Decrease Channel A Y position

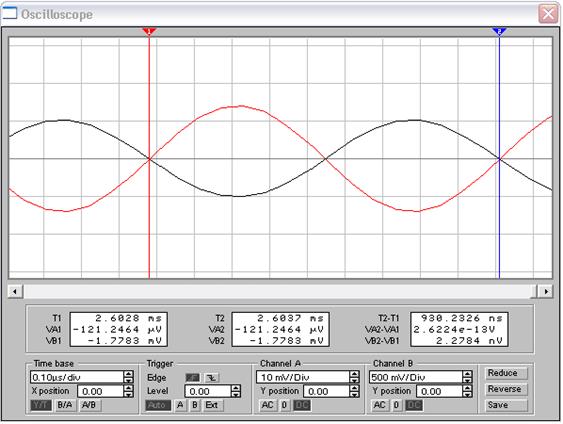point(354,395)
